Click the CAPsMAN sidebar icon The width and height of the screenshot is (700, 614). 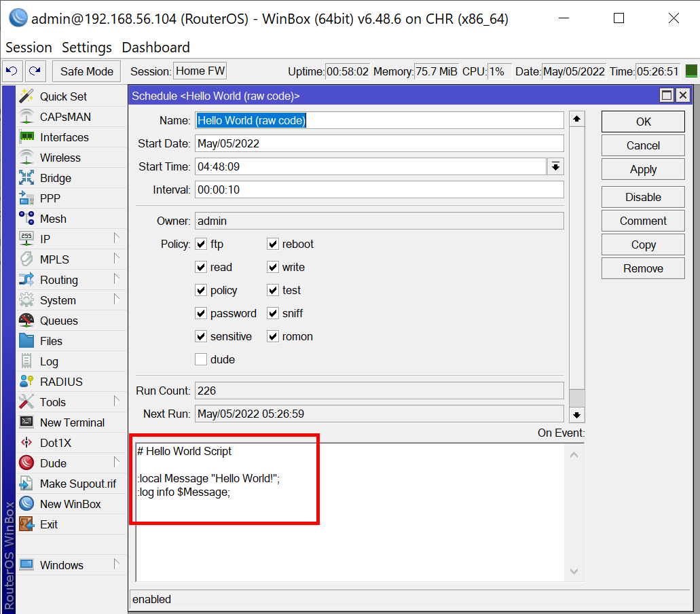tap(26, 117)
